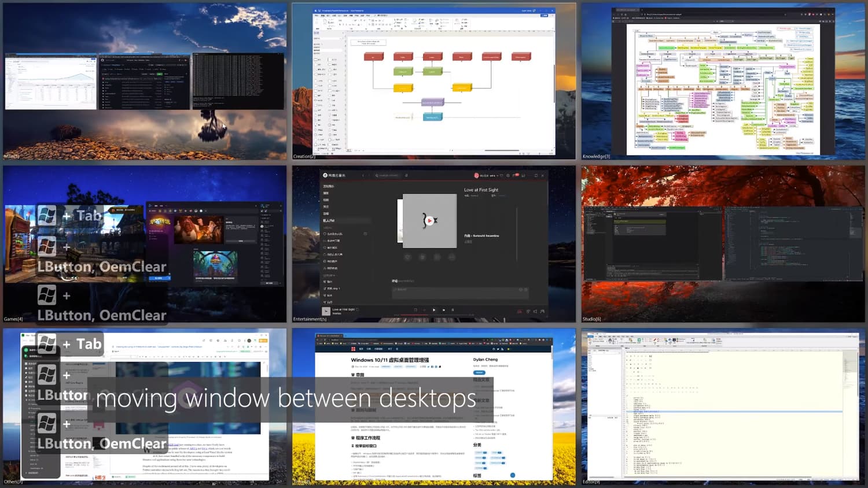The image size is (868, 488).
Task: Skip to next track in music player
Action: click(x=444, y=310)
